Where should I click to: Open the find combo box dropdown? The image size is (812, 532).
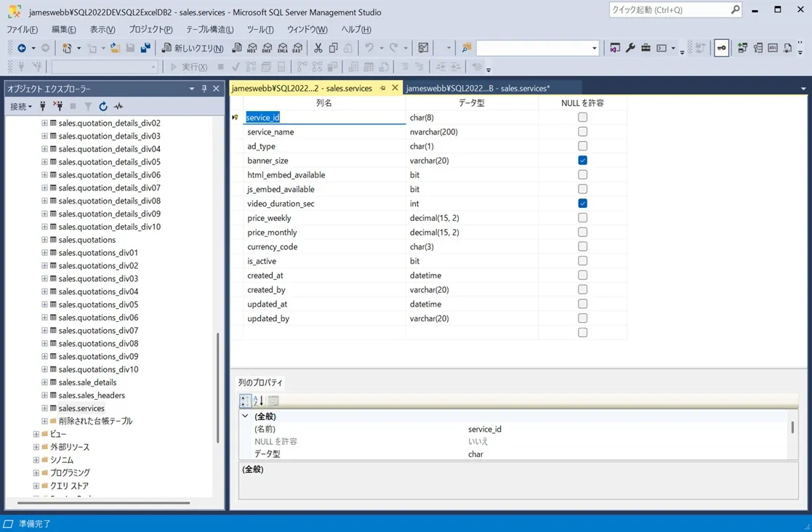pyautogui.click(x=594, y=48)
